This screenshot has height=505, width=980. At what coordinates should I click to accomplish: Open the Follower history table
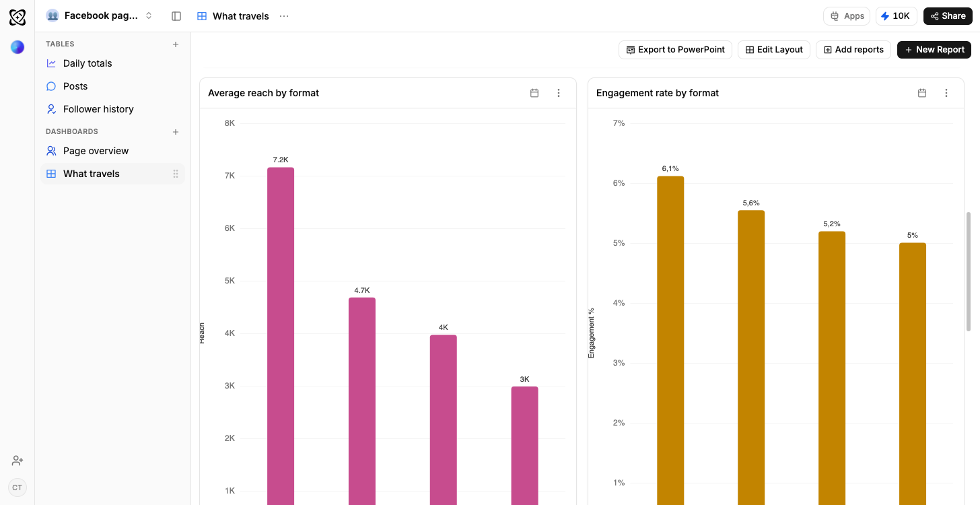pos(112,109)
